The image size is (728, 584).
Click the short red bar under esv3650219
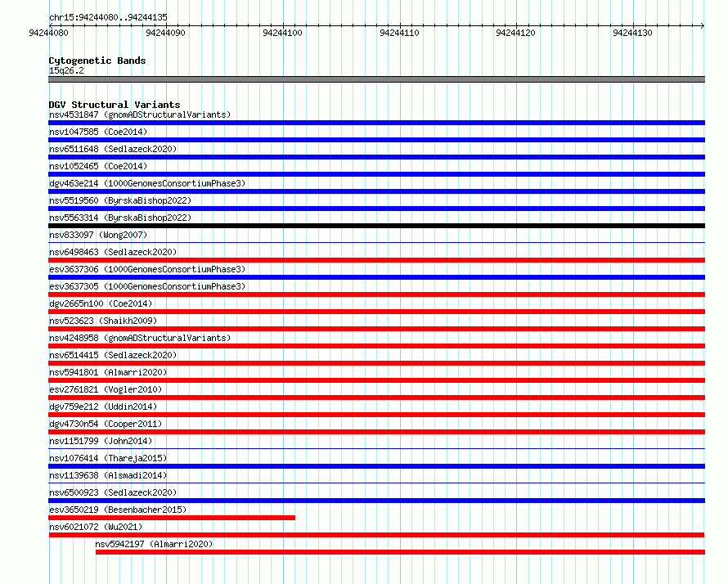(x=172, y=518)
